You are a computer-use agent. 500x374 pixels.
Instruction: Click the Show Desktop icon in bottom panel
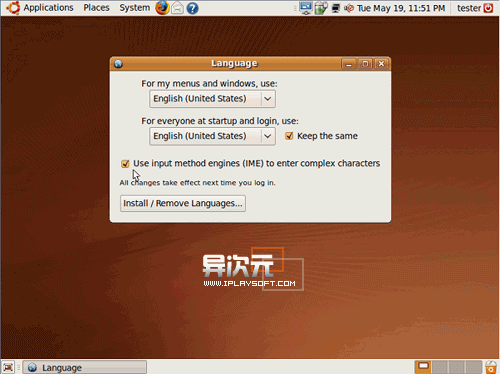point(8,367)
